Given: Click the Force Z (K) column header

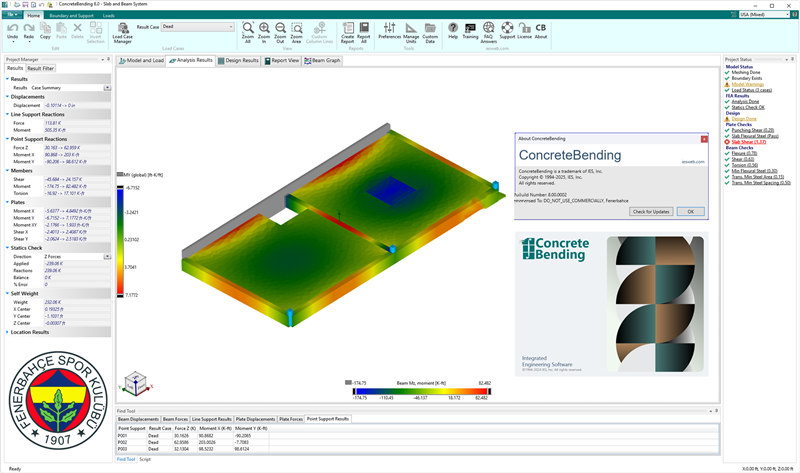Looking at the screenshot, I should [x=185, y=429].
